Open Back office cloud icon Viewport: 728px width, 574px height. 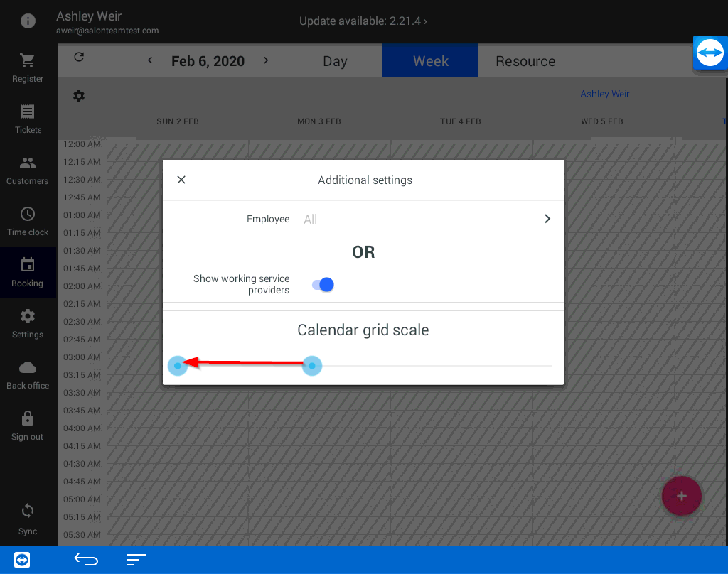pyautogui.click(x=28, y=368)
